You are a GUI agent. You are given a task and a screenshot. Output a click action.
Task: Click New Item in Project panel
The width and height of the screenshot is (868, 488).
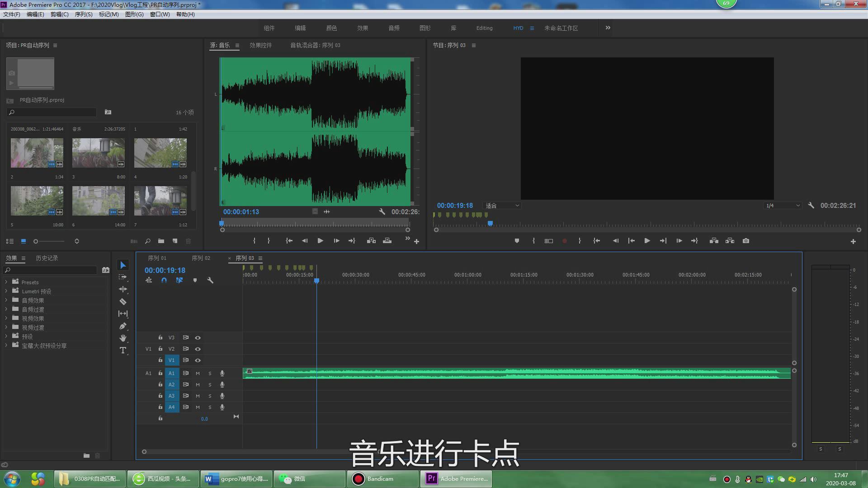[x=175, y=241]
